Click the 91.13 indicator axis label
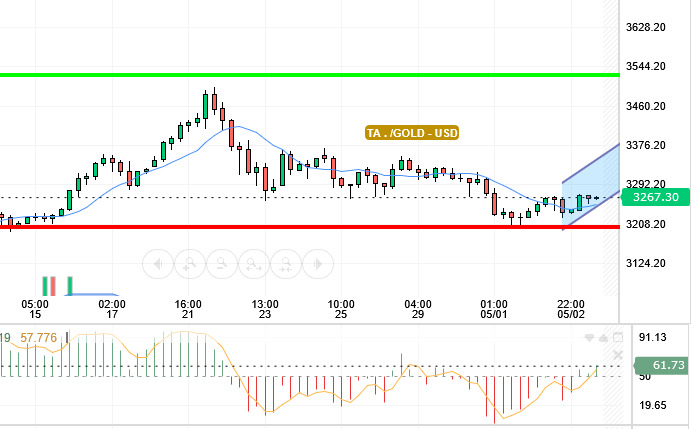Image resolution: width=695 pixels, height=429 pixels. pos(652,337)
